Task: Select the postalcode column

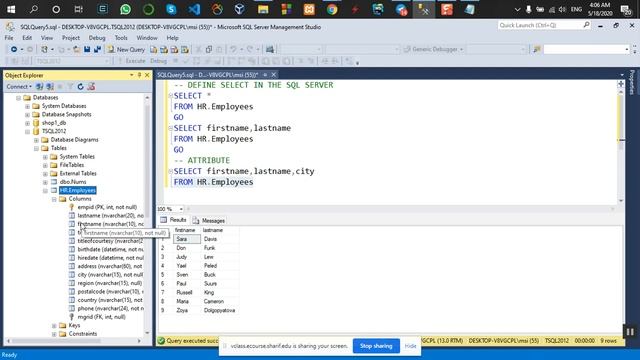Action: click(x=111, y=291)
